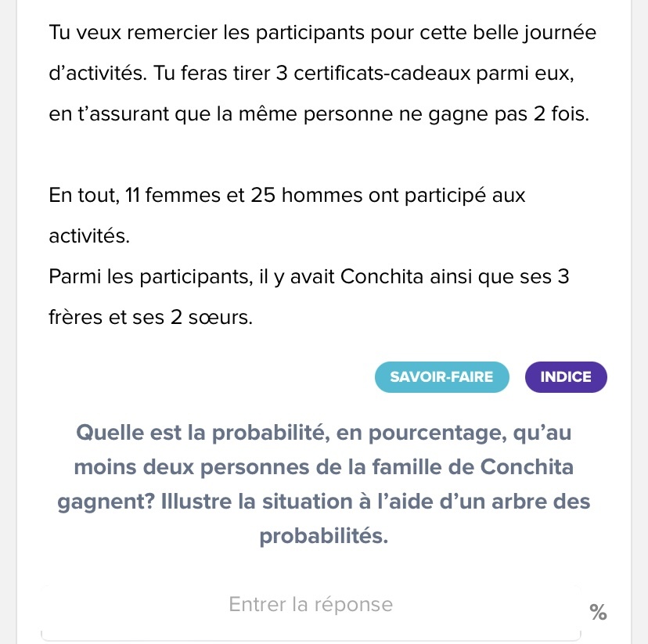Click the percent sign beside the answer field
Viewport: 648px width, 644px height.
pos(598,613)
